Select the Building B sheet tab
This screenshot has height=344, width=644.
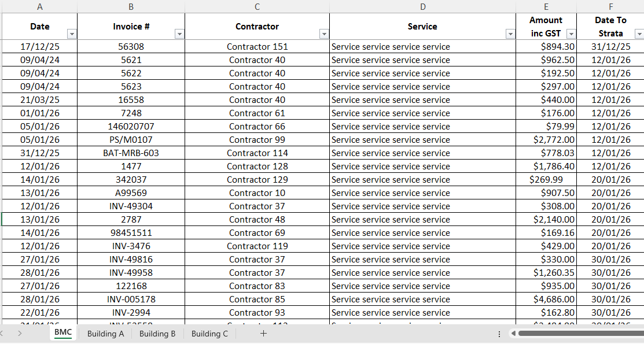tap(157, 334)
